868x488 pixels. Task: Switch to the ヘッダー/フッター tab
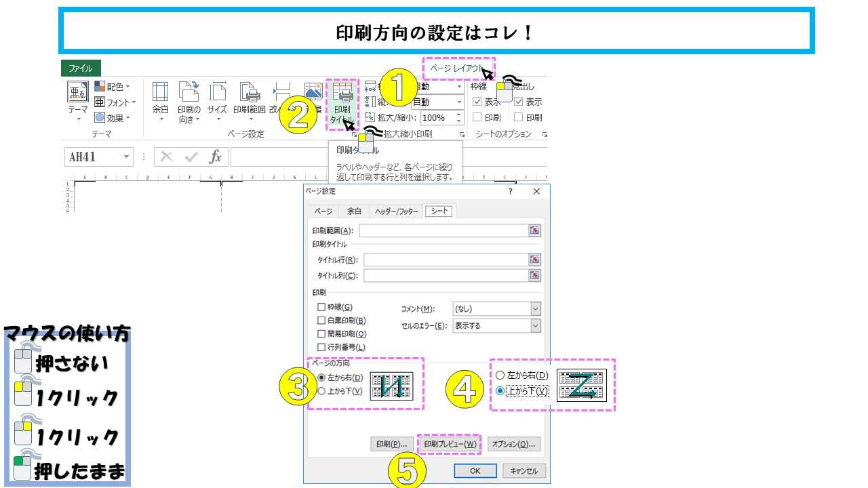[x=397, y=211]
